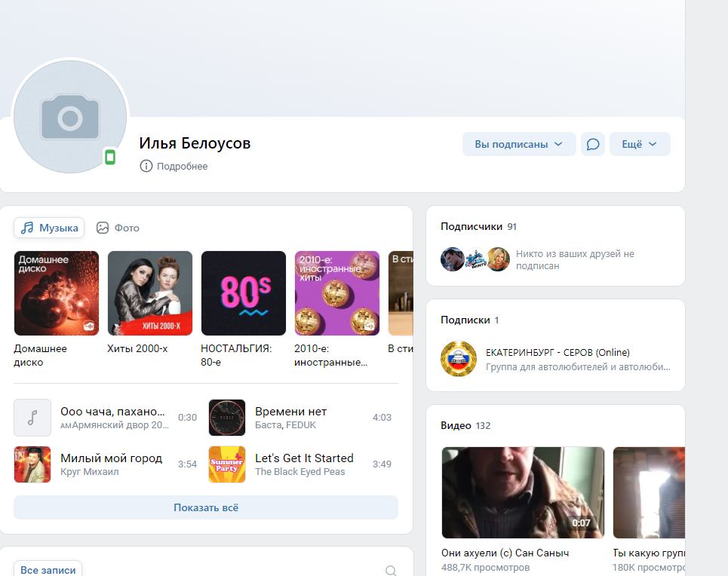Open ЕКАТЕРИНБУРГ - СЕРОВ (Online) group link
Image resolution: width=728 pixels, height=576 pixels.
tap(558, 352)
